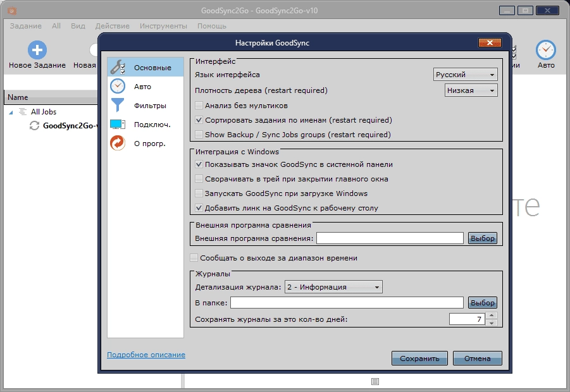This screenshot has height=392, width=570.
Task: Switch to the Авто settings tab
Action: coord(146,87)
